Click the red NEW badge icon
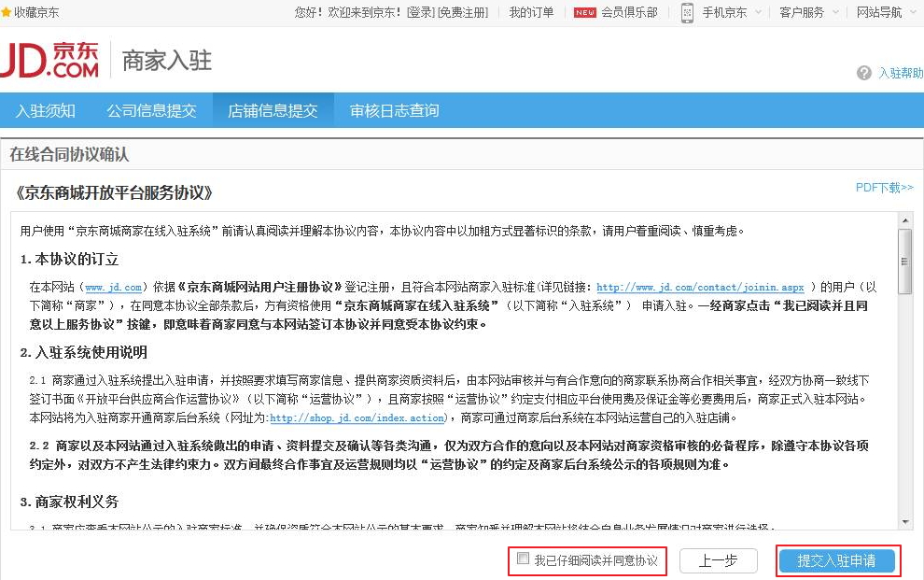Image resolution: width=924 pixels, height=580 pixels. [585, 12]
